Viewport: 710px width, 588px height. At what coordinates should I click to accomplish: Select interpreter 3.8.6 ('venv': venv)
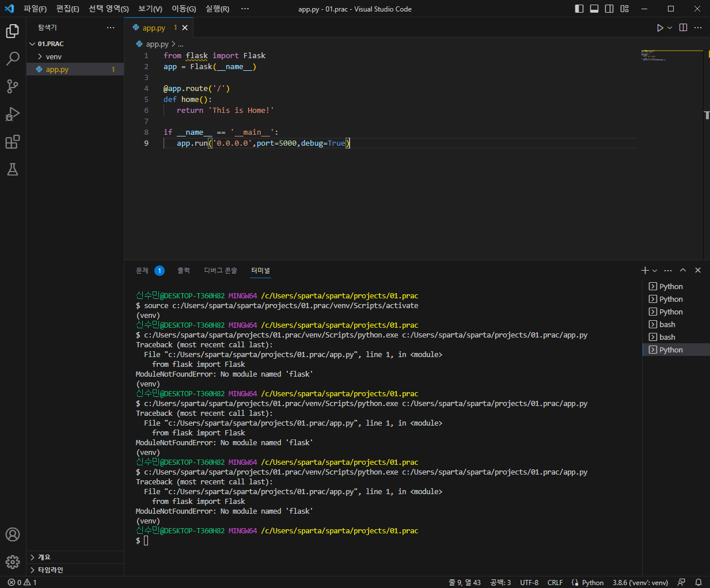(x=640, y=582)
